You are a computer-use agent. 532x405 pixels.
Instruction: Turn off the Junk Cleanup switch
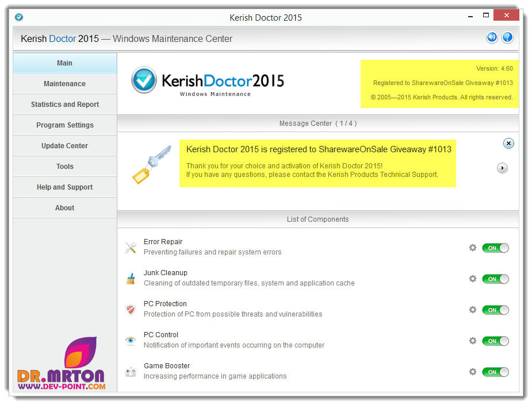[x=495, y=279]
